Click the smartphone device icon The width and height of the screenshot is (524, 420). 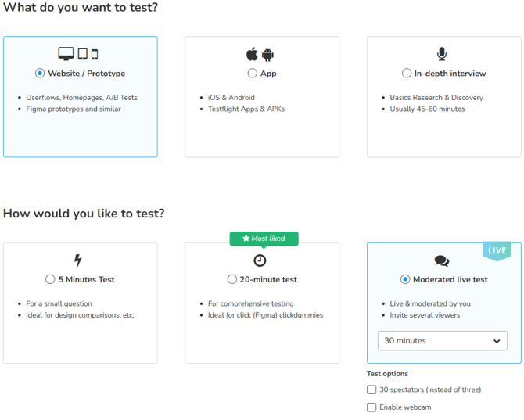pyautogui.click(x=95, y=55)
